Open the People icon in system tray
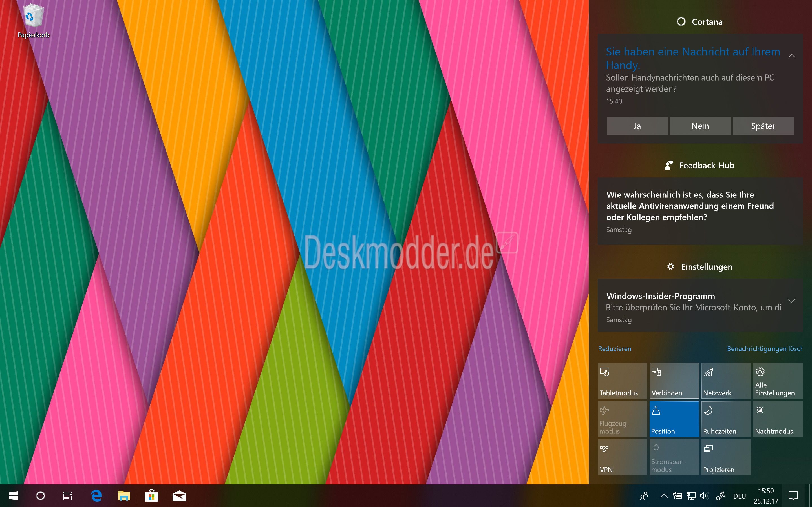This screenshot has height=507, width=812. [x=644, y=496]
